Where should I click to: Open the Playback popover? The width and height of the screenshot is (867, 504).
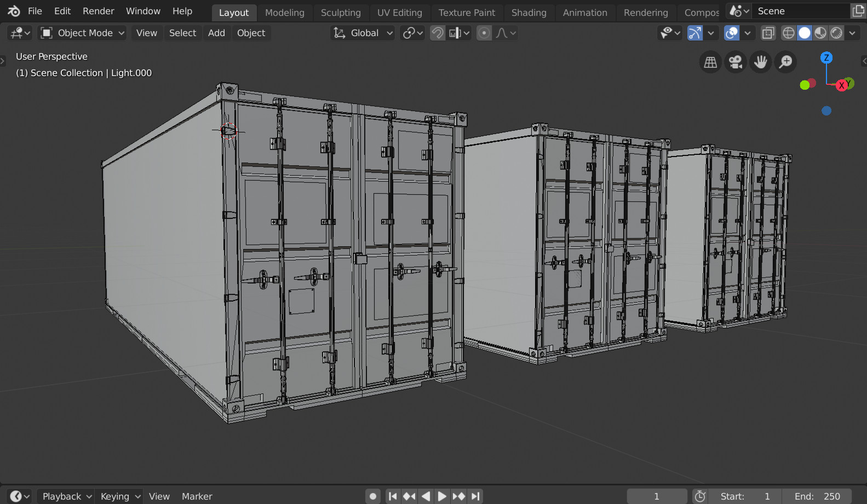(66, 496)
